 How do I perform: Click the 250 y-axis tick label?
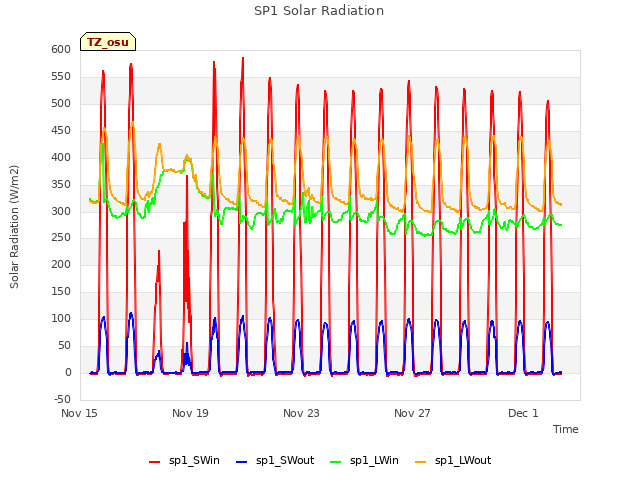tap(61, 237)
